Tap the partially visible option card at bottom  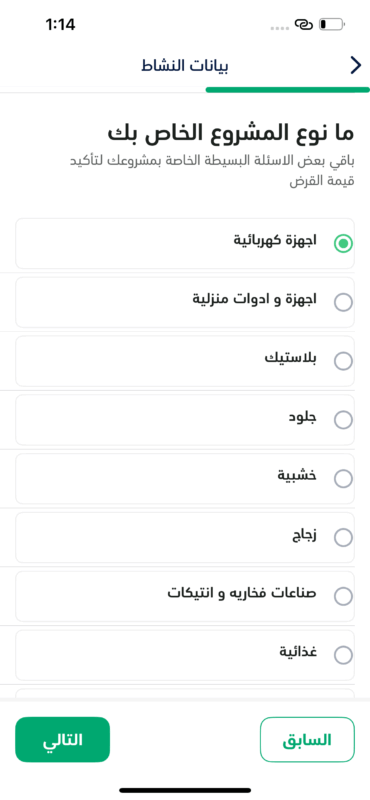click(185, 693)
